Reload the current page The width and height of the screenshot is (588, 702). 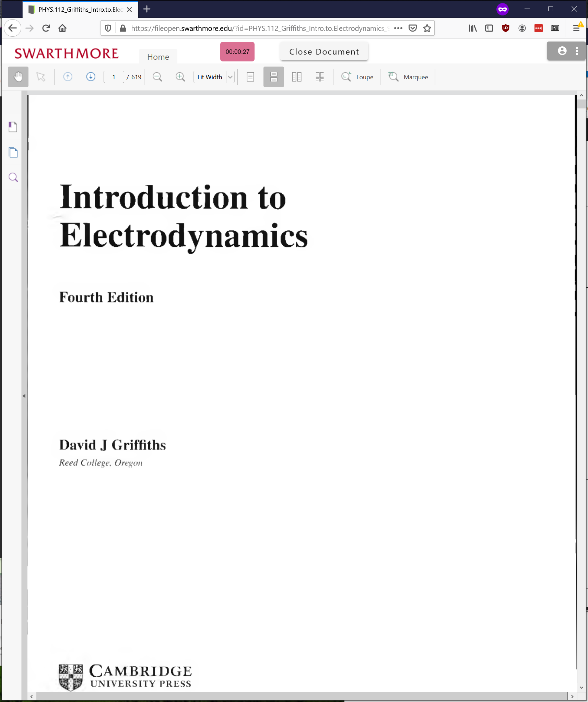(46, 28)
